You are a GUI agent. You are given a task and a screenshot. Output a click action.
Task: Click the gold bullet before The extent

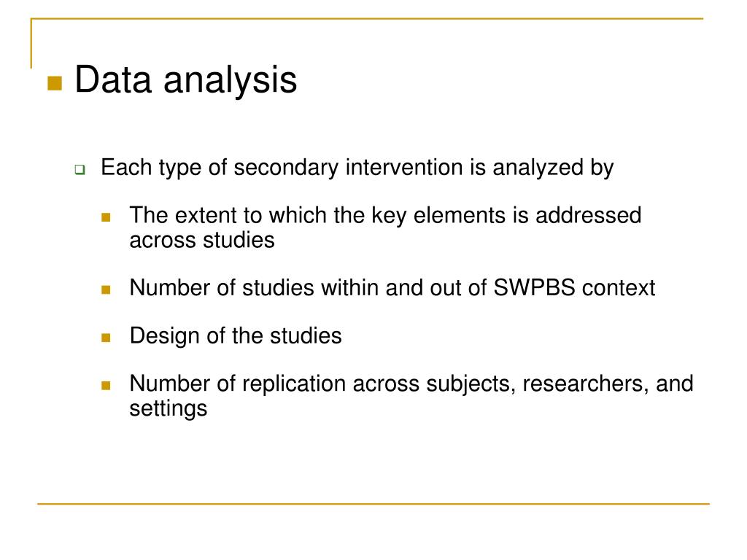106,217
